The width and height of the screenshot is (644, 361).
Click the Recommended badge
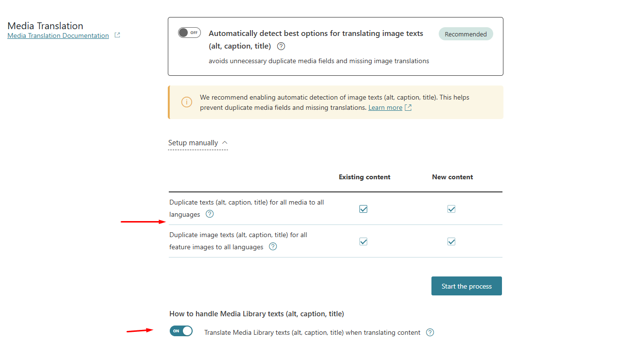click(465, 34)
